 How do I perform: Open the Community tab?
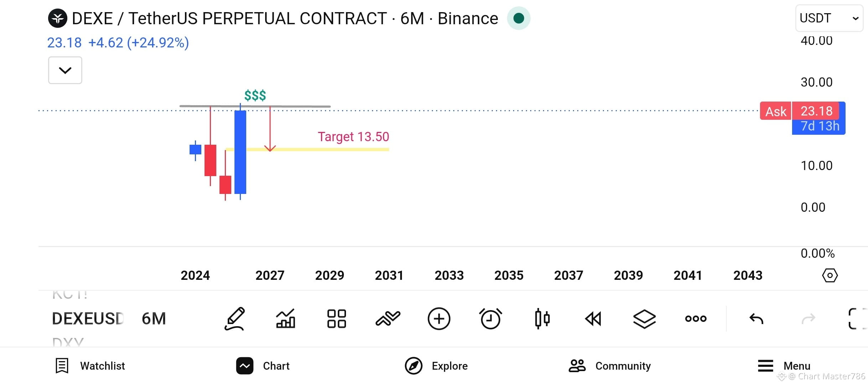coord(610,366)
